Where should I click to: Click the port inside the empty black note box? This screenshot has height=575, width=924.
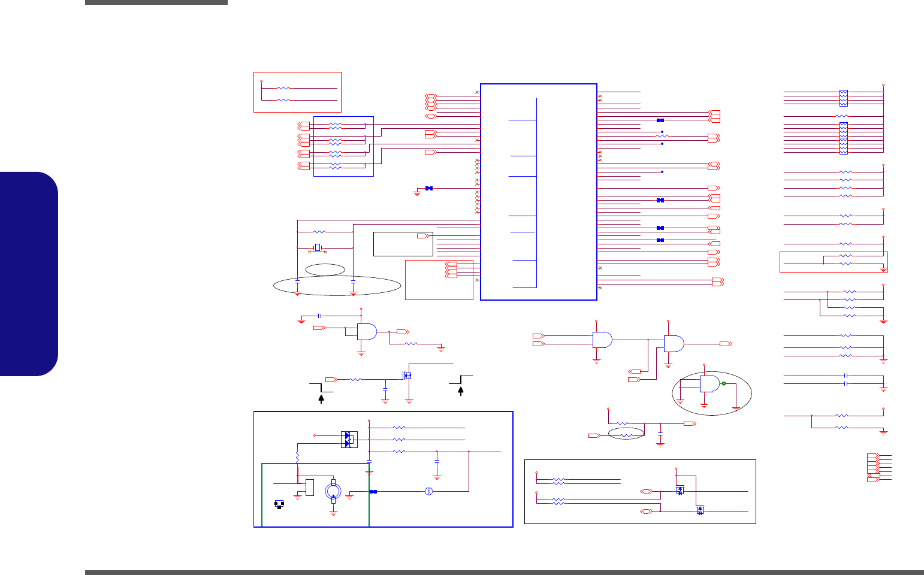424,236
